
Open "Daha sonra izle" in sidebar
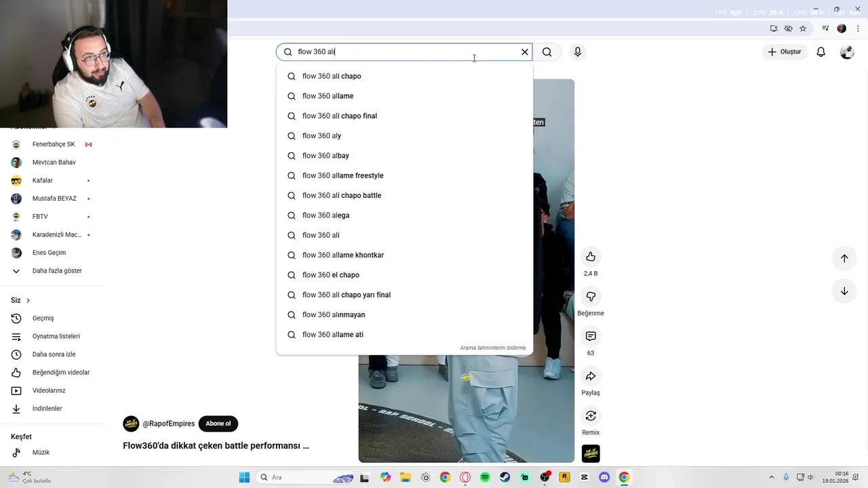(x=54, y=354)
